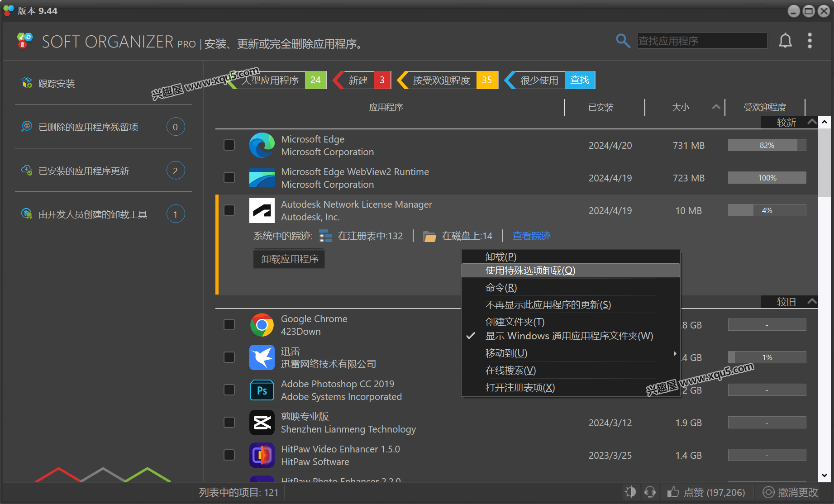Filter by 大型应用程序 tag
Image resolution: width=834 pixels, height=504 pixels.
276,80
